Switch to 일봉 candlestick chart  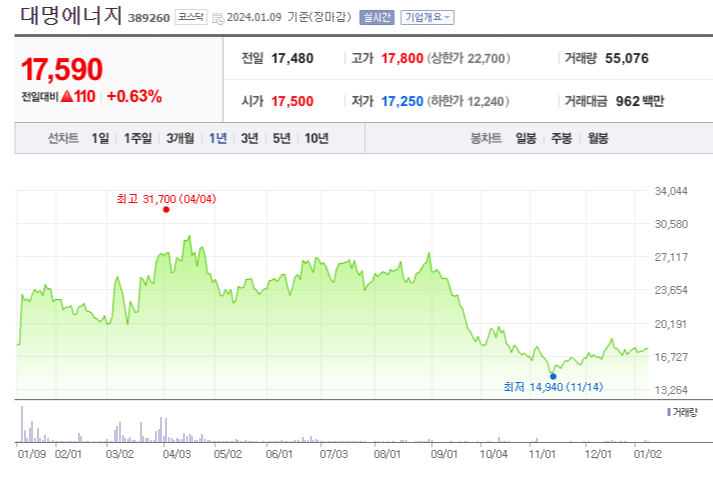click(x=526, y=138)
